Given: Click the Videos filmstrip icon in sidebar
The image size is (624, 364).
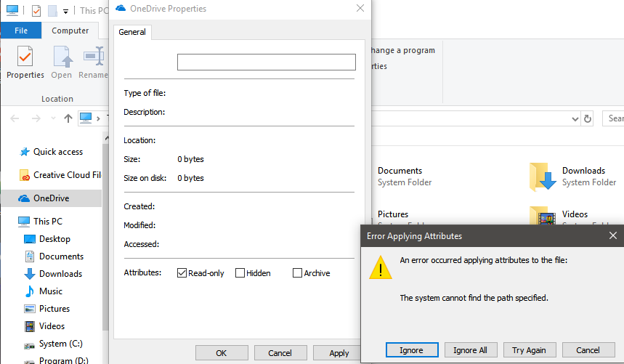Looking at the screenshot, I should [x=30, y=326].
